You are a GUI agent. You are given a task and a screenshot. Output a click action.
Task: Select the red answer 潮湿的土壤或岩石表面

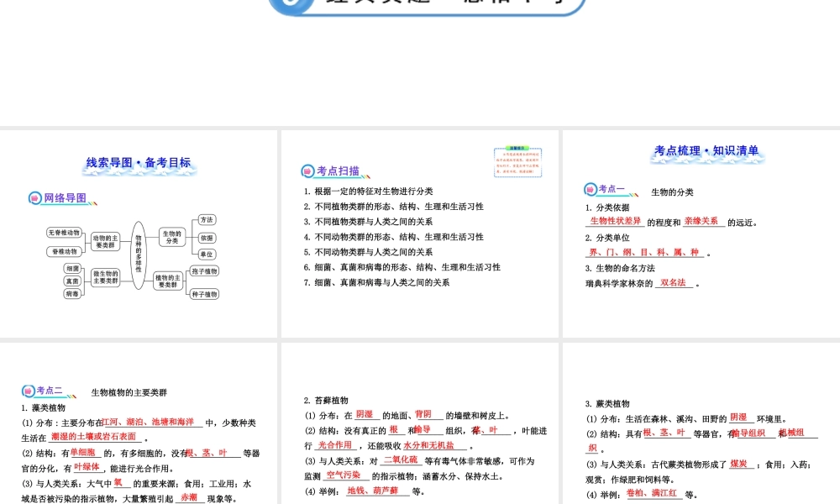coord(94,437)
